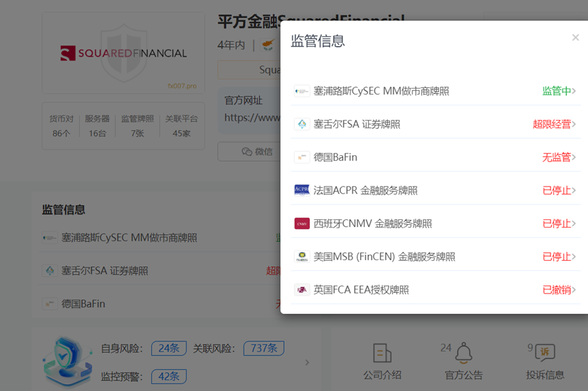Open 关联风险 737条 badge
This screenshot has height=391, width=588.
pos(264,348)
